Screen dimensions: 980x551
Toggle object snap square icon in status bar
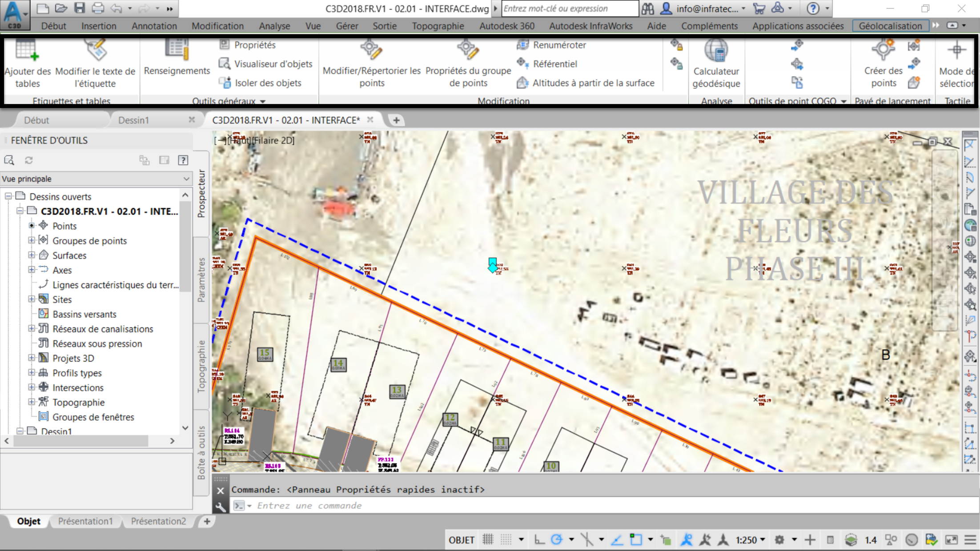click(636, 540)
